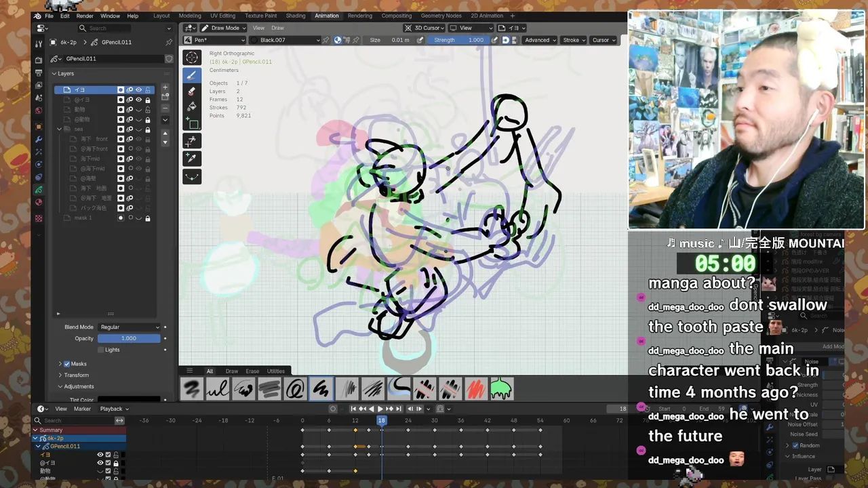The image size is (868, 488).
Task: Toggle visibility eye of @イヨ layer
Action: point(138,100)
